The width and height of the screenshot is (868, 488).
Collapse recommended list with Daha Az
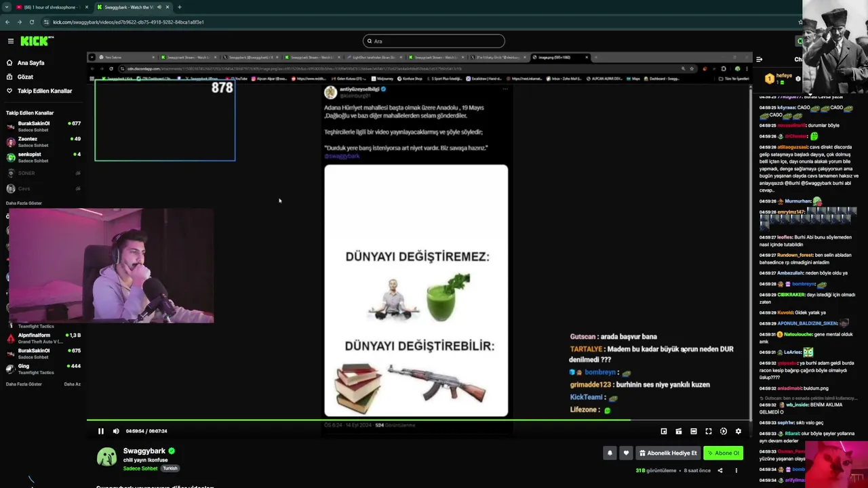tap(72, 384)
